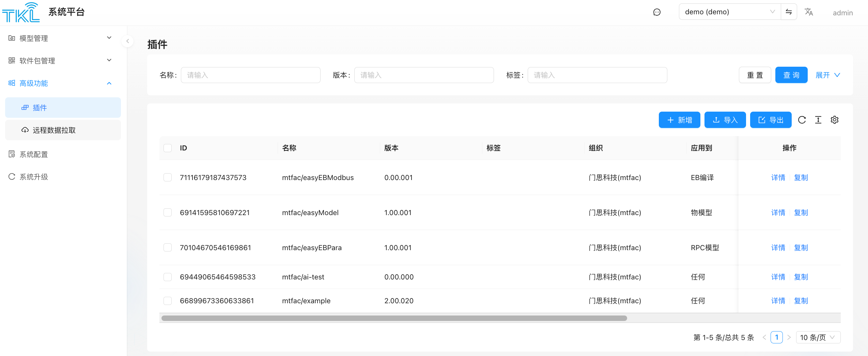Click the cloud download icon for 远程数据拉取
This screenshot has height=356, width=868.
pos(25,130)
